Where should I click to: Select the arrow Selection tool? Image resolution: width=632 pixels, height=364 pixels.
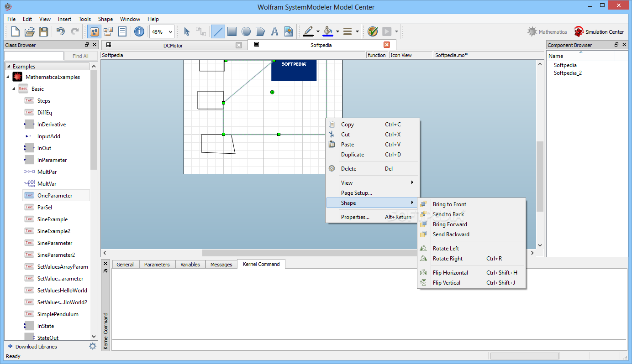click(x=187, y=31)
